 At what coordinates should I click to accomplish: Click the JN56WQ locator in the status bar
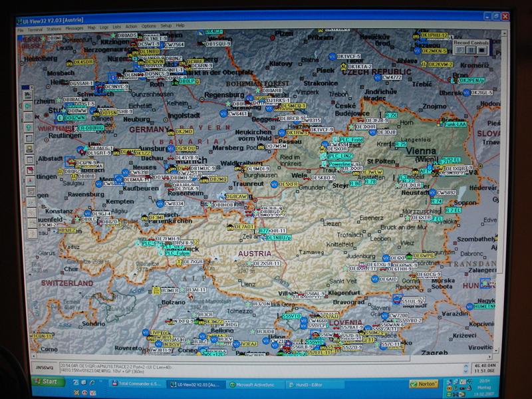click(45, 368)
